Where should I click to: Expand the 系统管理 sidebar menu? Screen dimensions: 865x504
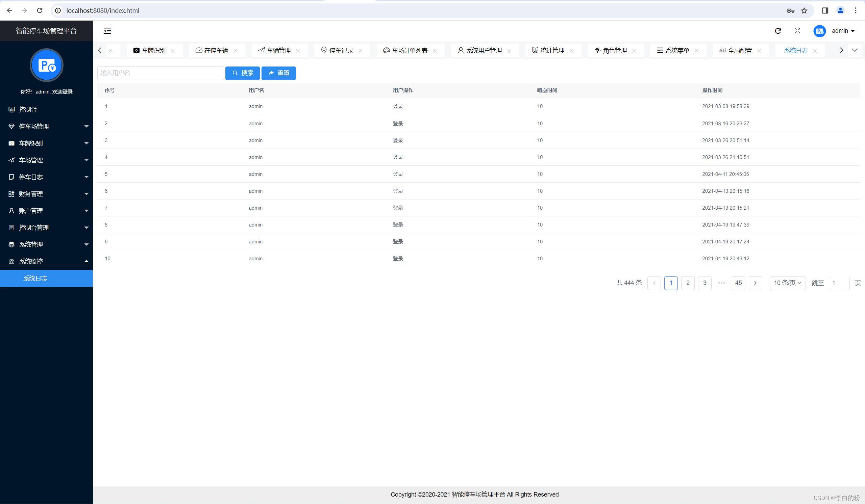46,244
